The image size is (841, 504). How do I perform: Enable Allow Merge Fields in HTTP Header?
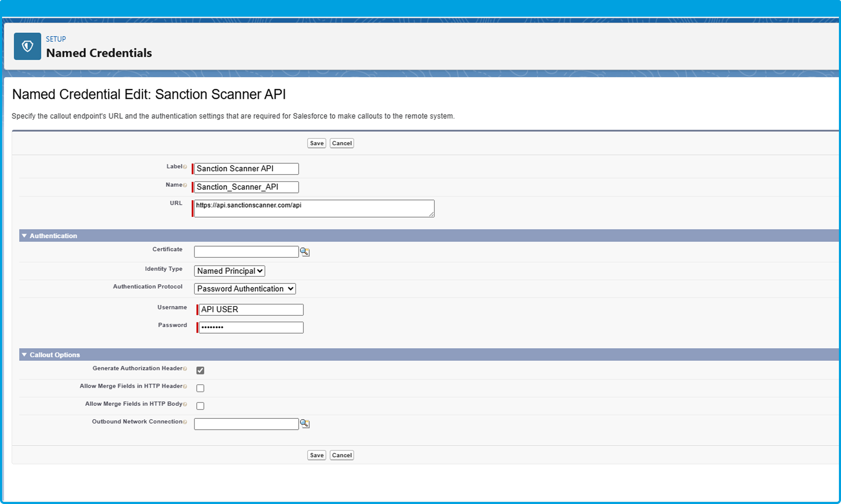click(200, 388)
